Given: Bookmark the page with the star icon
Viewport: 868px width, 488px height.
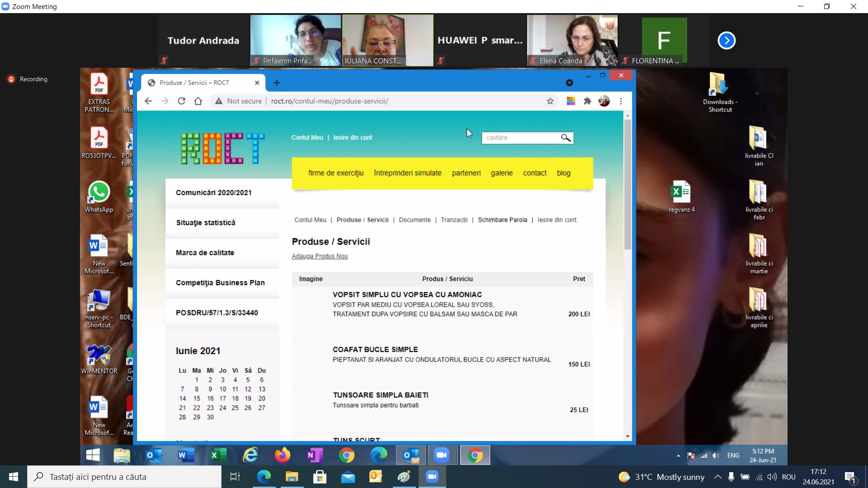Looking at the screenshot, I should (x=550, y=101).
